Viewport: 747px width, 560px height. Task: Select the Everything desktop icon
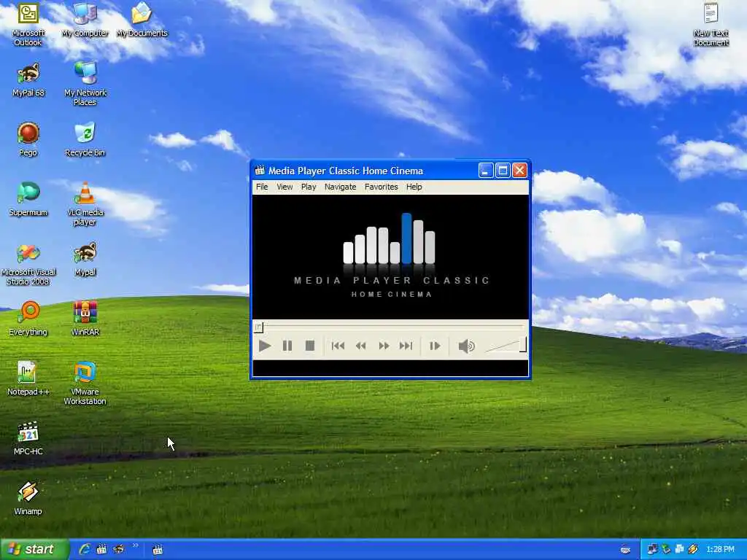point(28,319)
